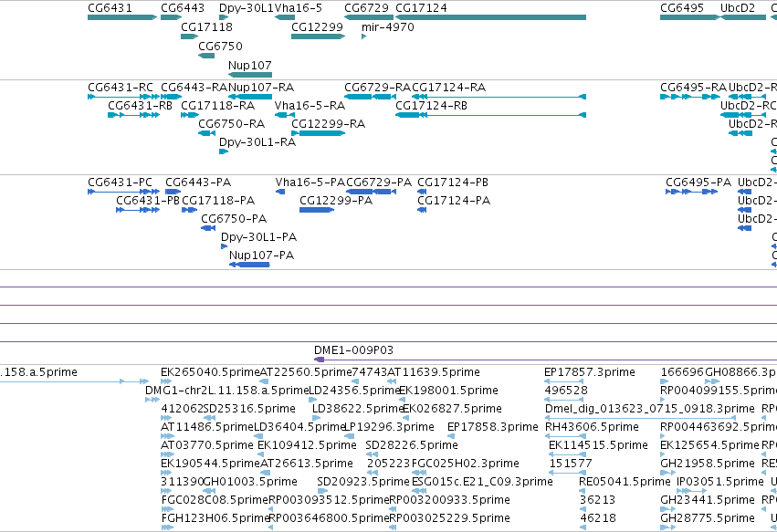Click the AT22560.5prime EST label
Image resolution: width=777 pixels, height=532 pixels.
[x=306, y=372]
